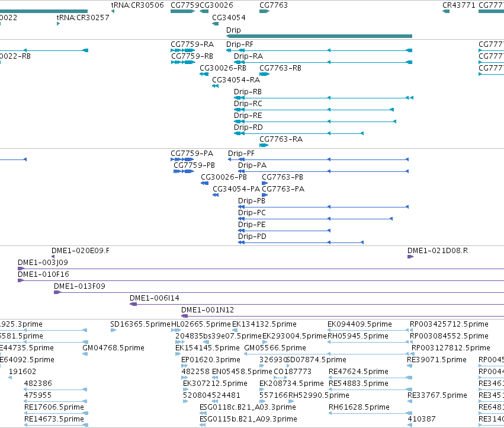The image size is (504, 428).
Task: Select protein Drip-PD
Action: (x=301, y=242)
